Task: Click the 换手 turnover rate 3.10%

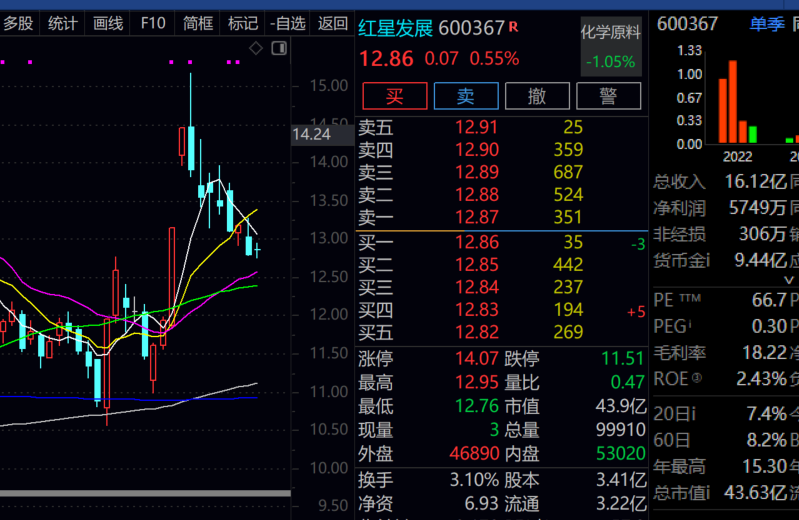Action: coord(474,480)
